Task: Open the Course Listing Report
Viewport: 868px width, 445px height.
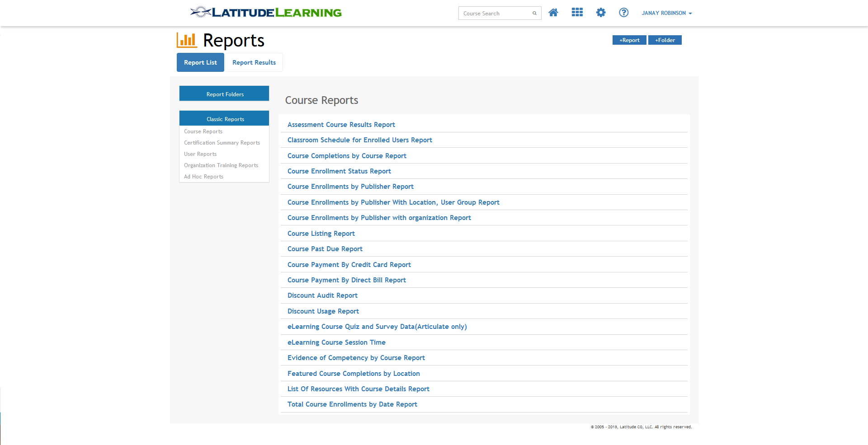Action: click(321, 233)
